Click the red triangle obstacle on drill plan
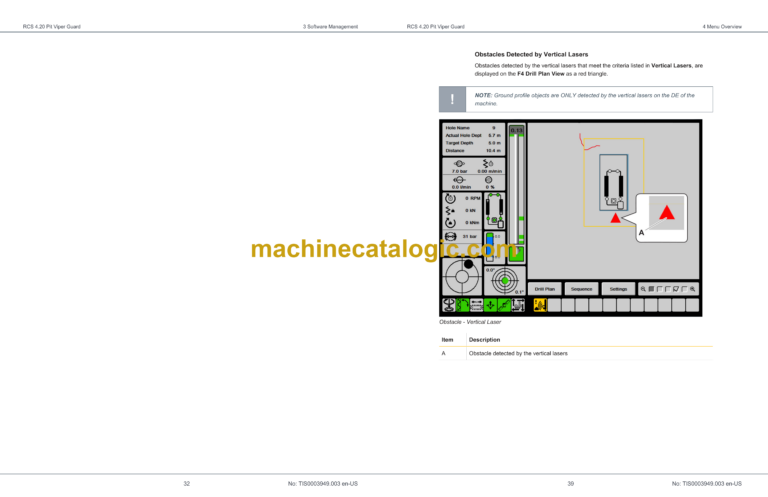 click(x=616, y=218)
